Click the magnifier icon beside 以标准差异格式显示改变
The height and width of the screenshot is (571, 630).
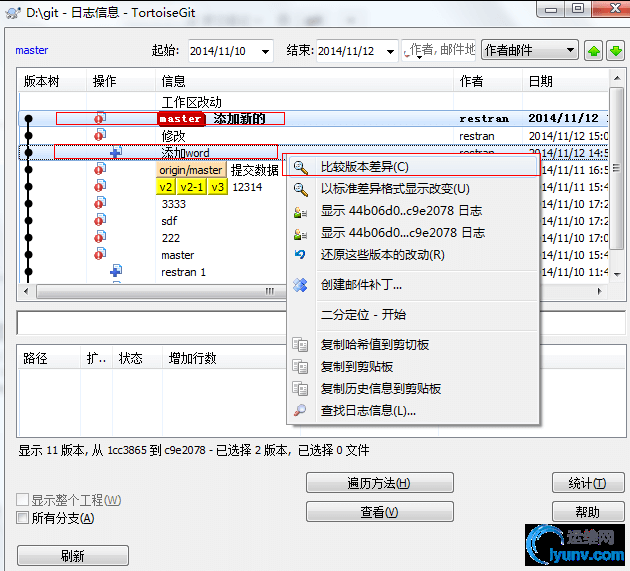coord(301,189)
